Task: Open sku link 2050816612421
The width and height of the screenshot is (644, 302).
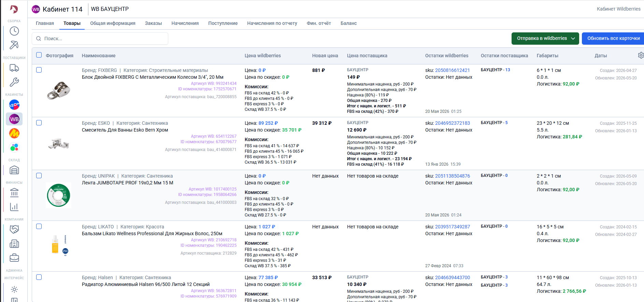Action: [x=452, y=70]
